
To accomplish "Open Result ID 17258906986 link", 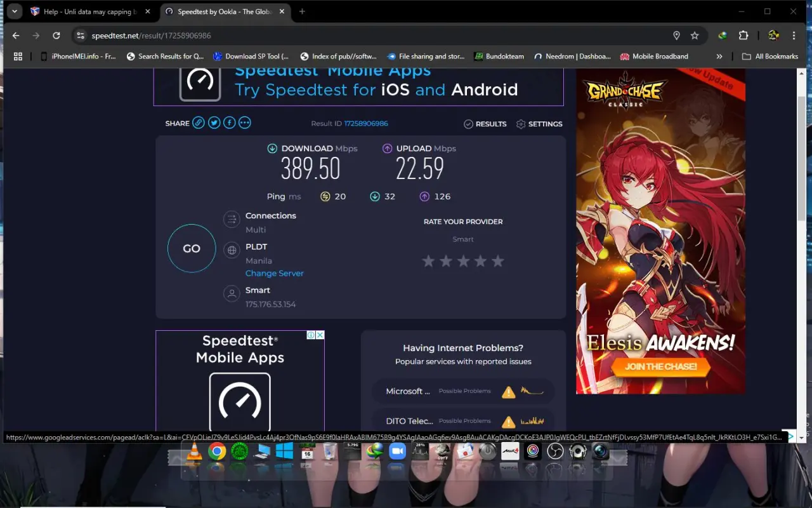I will pos(366,124).
